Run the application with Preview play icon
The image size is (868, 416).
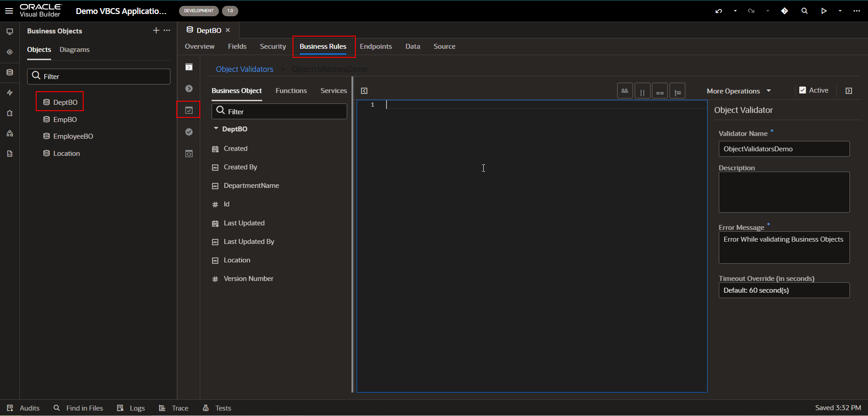(824, 11)
